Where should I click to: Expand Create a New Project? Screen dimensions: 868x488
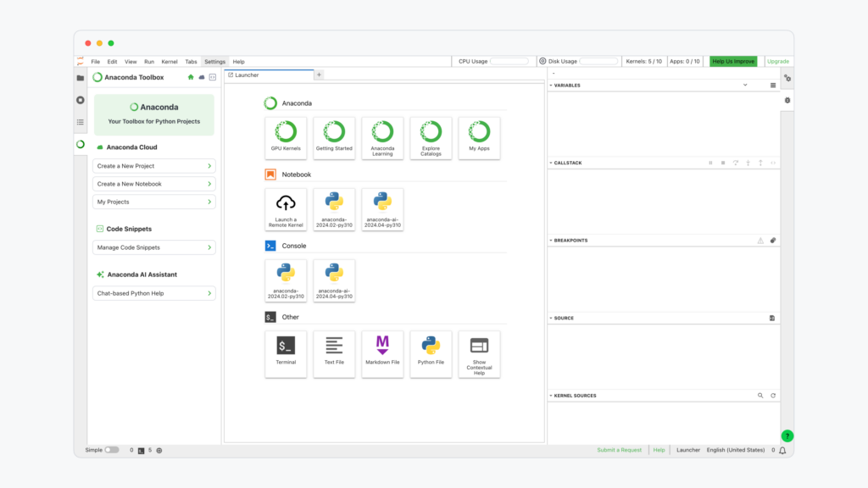pyautogui.click(x=154, y=166)
